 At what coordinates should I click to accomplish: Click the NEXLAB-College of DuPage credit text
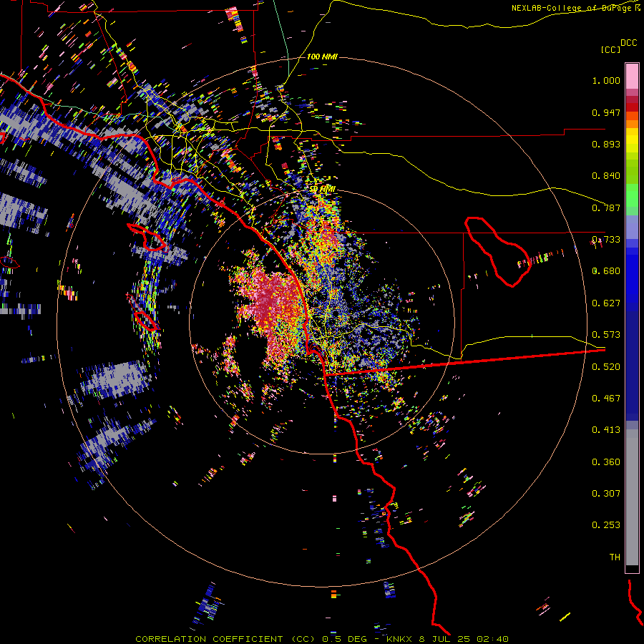pos(571,8)
